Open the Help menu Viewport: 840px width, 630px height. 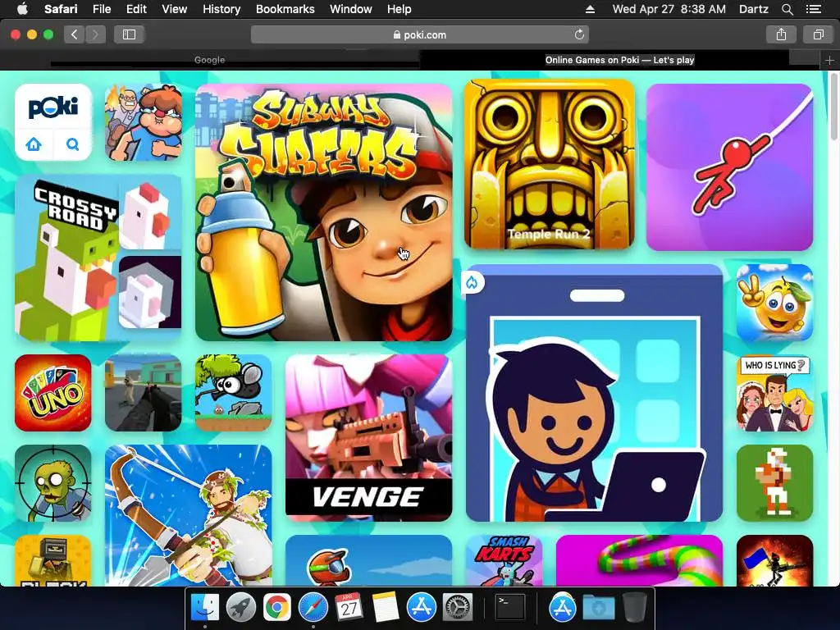(x=399, y=9)
